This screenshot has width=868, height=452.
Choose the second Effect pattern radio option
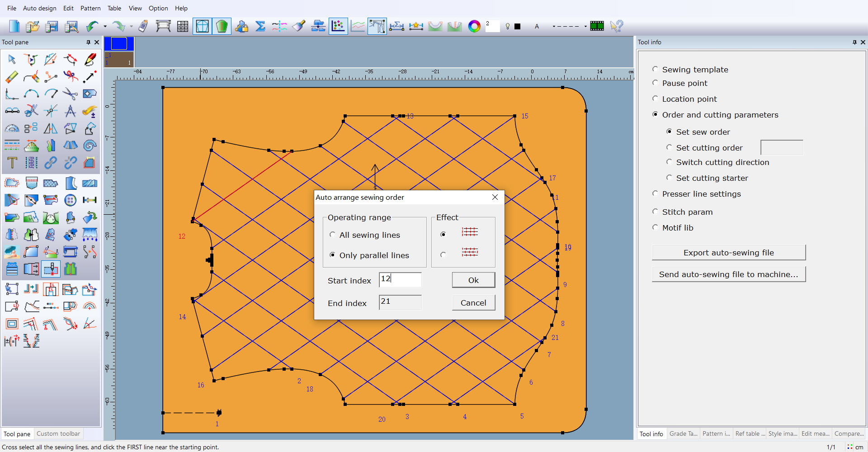[443, 255]
